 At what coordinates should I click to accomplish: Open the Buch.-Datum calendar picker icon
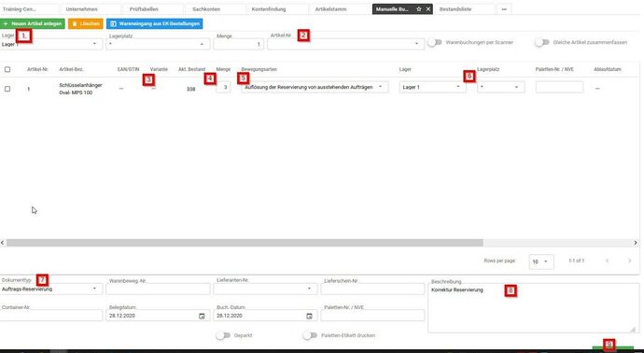tap(309, 316)
